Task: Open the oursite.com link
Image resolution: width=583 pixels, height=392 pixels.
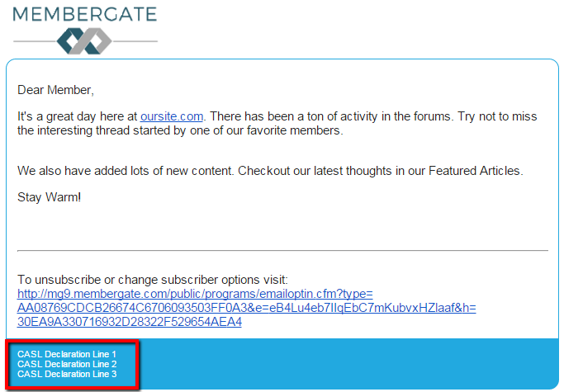Action: coord(171,116)
